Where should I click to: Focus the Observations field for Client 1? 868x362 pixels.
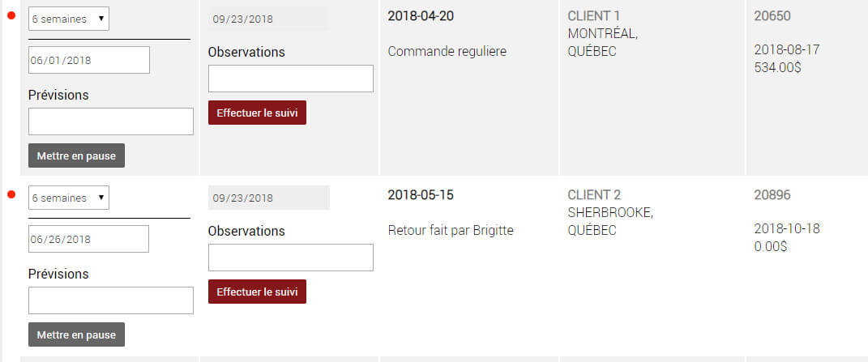(x=291, y=79)
